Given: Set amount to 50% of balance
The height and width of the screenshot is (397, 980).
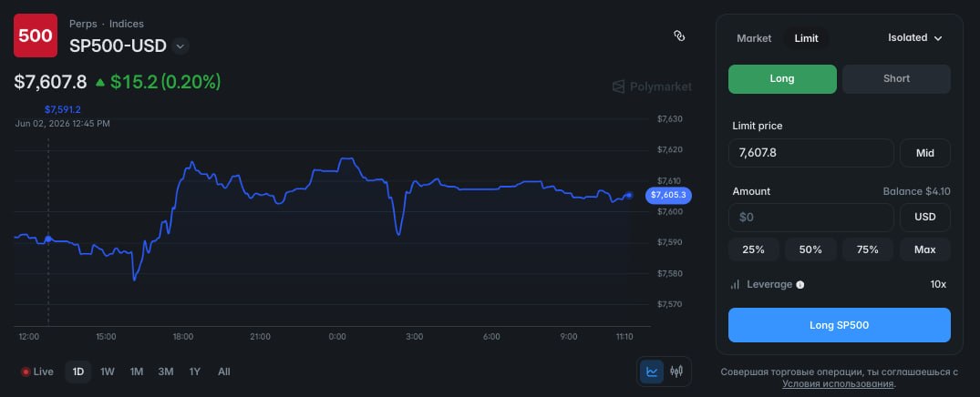Looking at the screenshot, I should (810, 249).
